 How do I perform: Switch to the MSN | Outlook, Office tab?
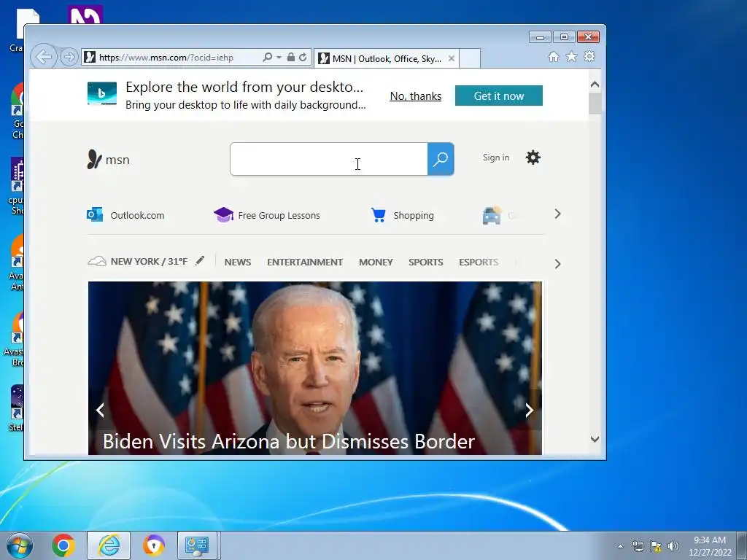point(387,58)
